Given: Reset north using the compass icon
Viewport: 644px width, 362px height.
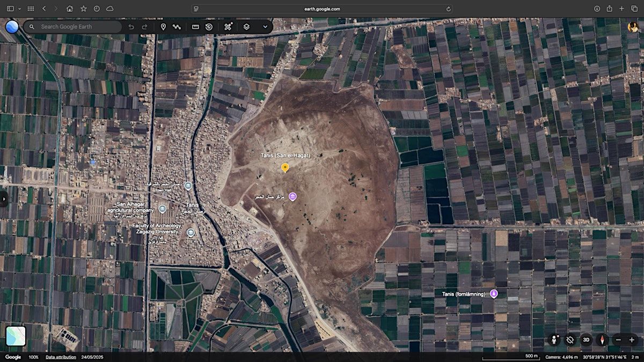Looking at the screenshot, I should point(603,340).
